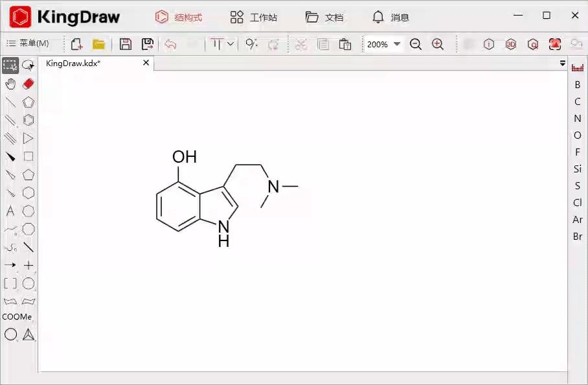The height and width of the screenshot is (385, 588).
Task: Select the octagon ring template
Action: pos(28,229)
